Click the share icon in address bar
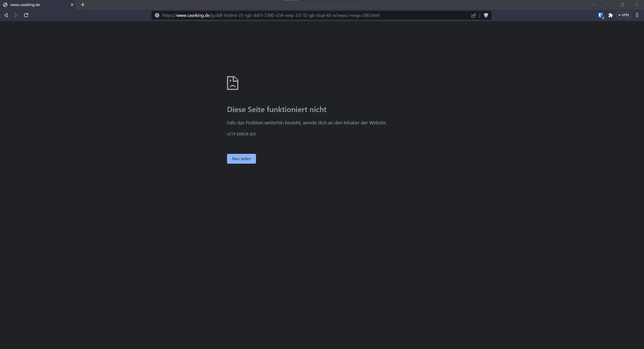644x349 pixels. click(x=473, y=15)
